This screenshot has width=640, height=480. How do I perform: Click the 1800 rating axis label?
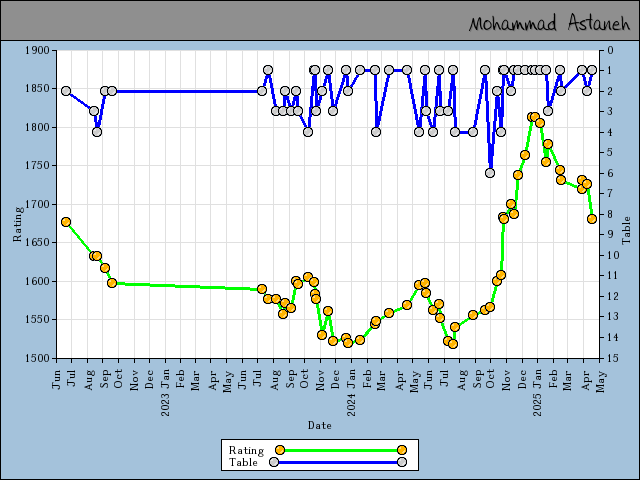(x=37, y=127)
